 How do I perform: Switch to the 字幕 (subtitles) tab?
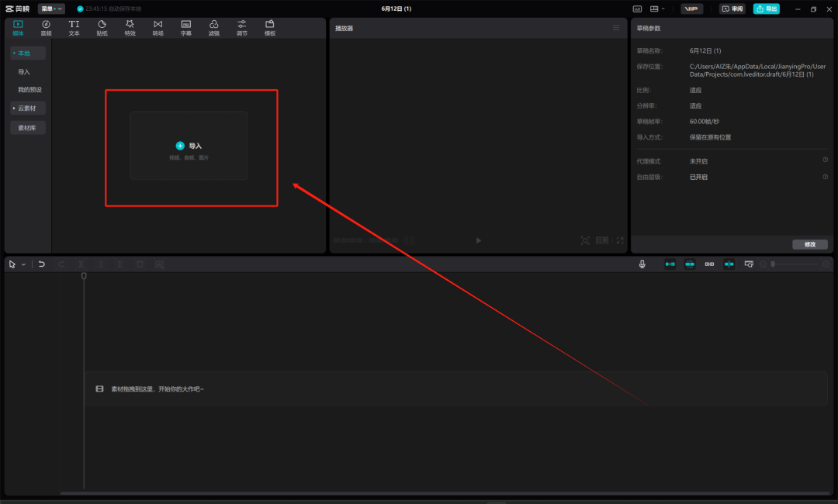coord(186,28)
